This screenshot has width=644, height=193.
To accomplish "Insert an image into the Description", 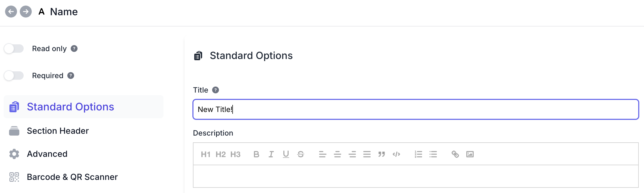I will [470, 154].
